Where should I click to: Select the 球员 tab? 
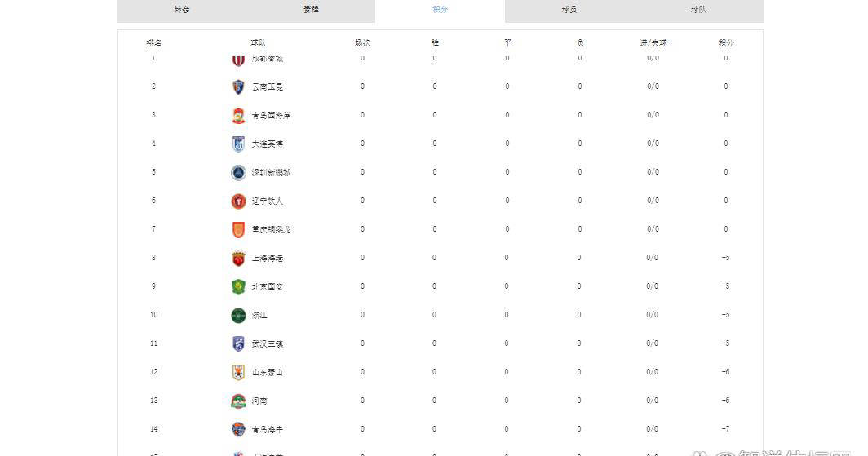(569, 10)
